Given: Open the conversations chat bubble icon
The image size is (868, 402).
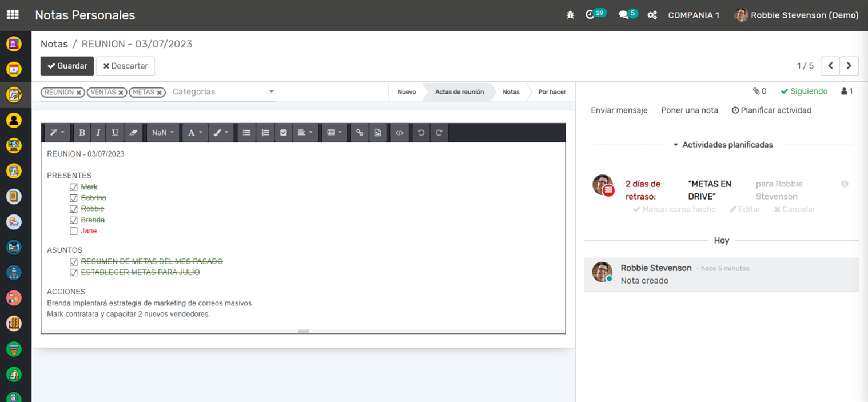Looking at the screenshot, I should click(624, 15).
